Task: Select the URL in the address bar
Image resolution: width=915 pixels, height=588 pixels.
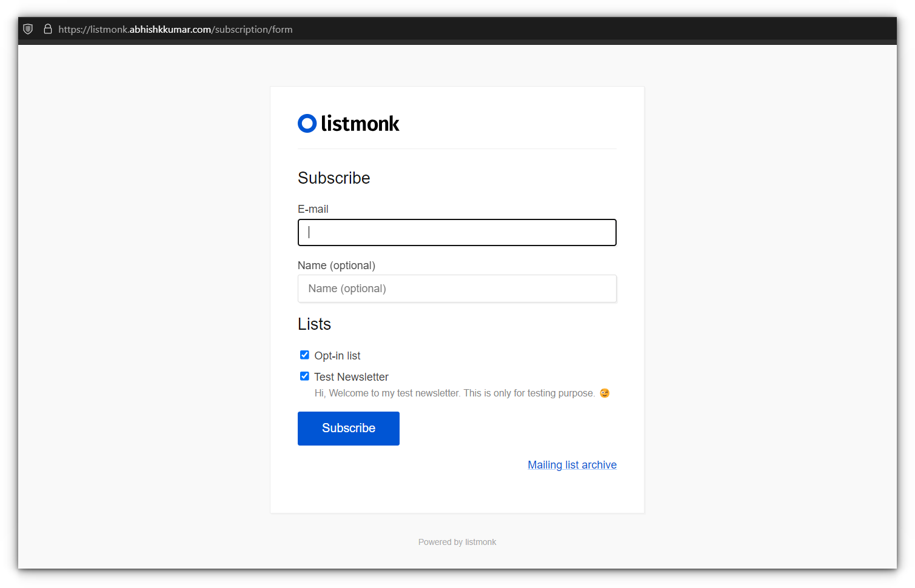Action: (x=175, y=29)
